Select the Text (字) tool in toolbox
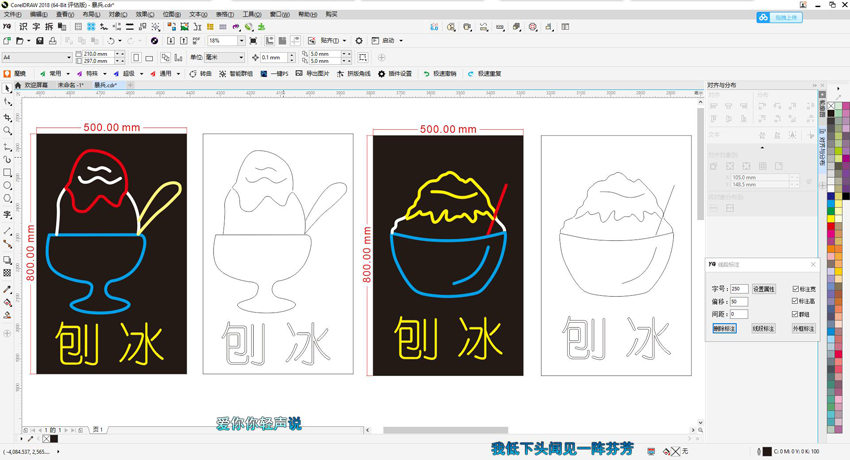Viewport: 850px width, 460px height. coord(8,215)
